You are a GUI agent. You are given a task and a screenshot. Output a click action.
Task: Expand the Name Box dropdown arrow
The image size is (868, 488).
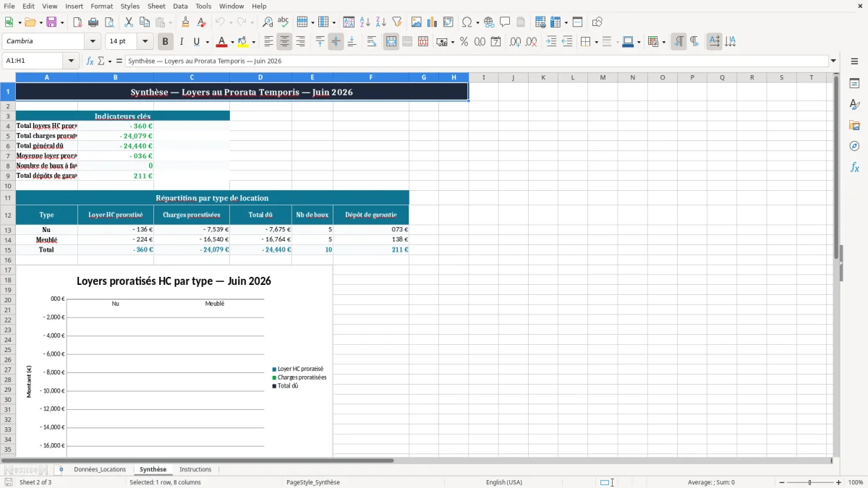(x=72, y=61)
